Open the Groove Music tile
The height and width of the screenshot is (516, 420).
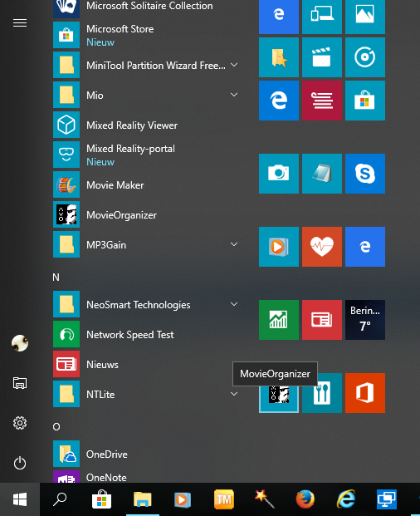365,57
